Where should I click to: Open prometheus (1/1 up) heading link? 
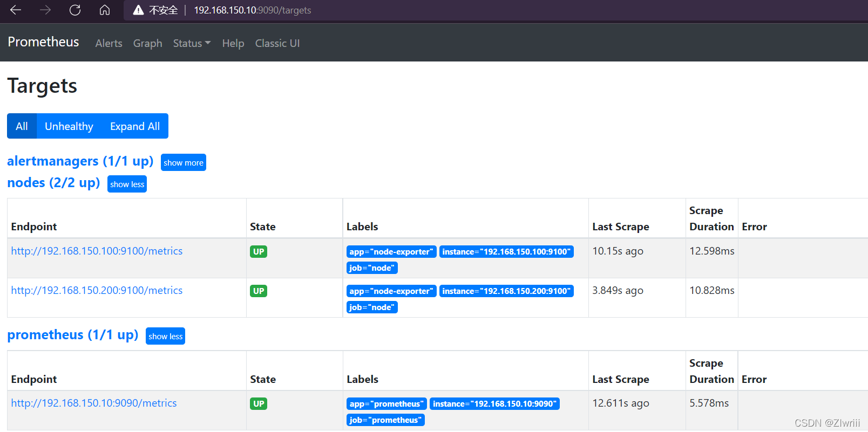pos(72,335)
